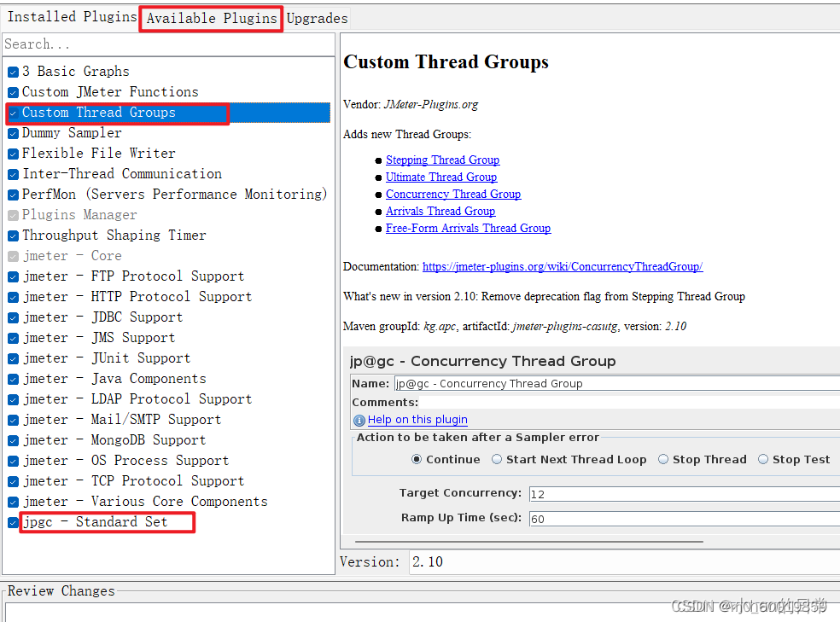Toggle the Throughput Shaping Timer checkbox
840x622 pixels.
click(14, 235)
